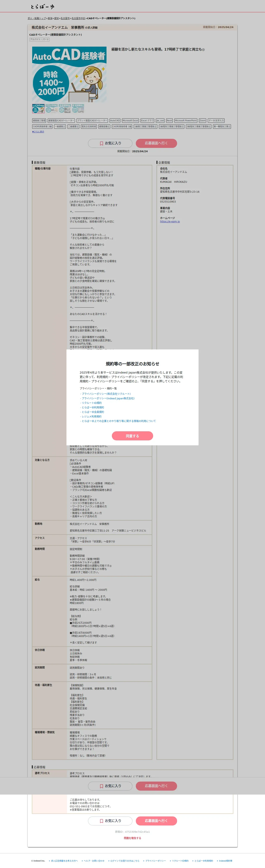This screenshot has height=868, width=265.
Task: Click the CAD利用技術者 2級 tag
Action: tap(42, 126)
